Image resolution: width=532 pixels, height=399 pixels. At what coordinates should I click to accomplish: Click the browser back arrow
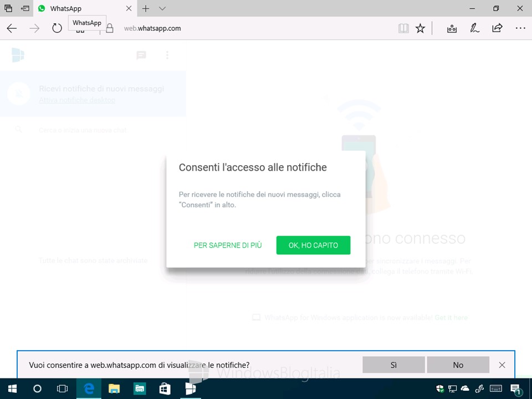tap(12, 28)
